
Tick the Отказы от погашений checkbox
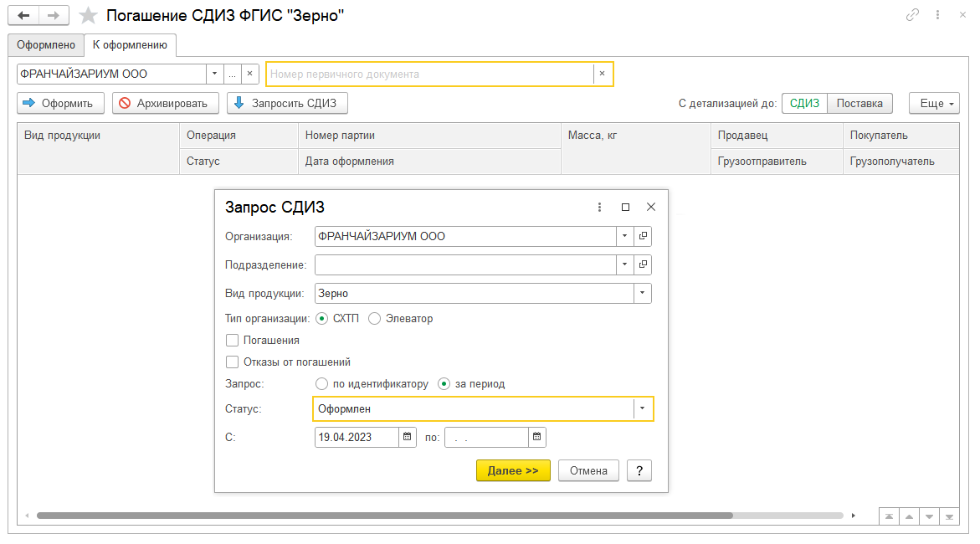pyautogui.click(x=233, y=362)
